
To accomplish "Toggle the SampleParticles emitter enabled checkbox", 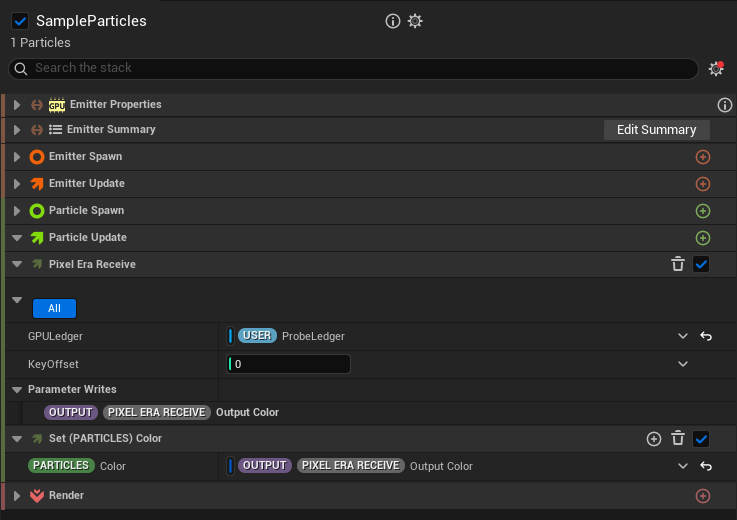I will (x=20, y=21).
